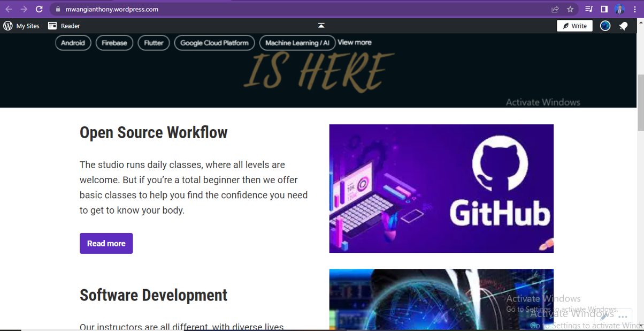Viewport: 644px width, 331px height.
Task: Click the View more link
Action: coord(355,42)
